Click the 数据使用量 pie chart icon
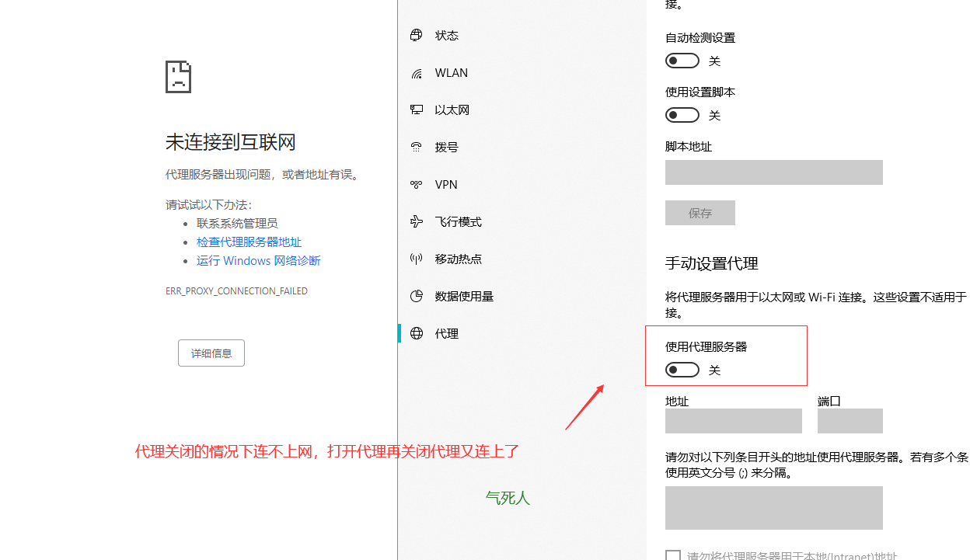This screenshot has height=560, width=970. pyautogui.click(x=417, y=296)
